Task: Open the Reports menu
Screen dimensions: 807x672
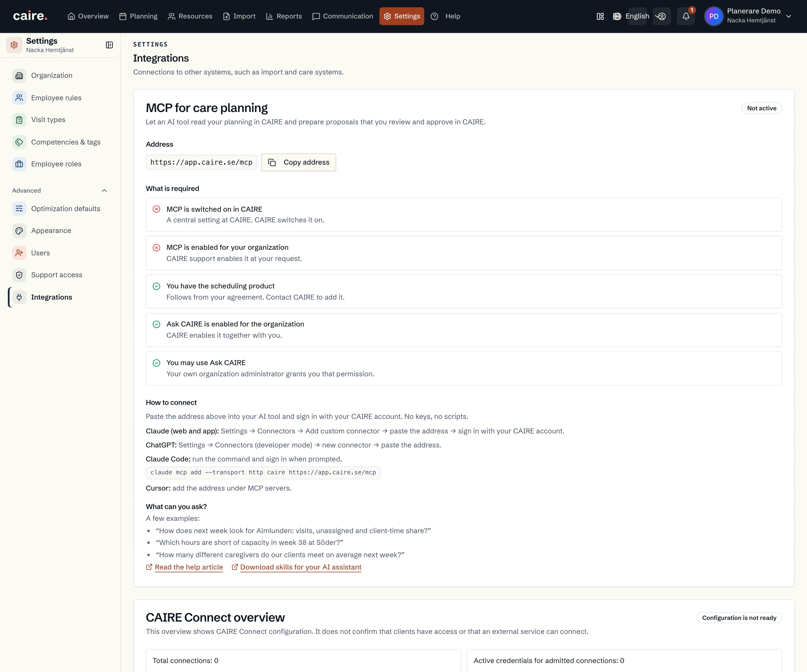Action: tap(284, 16)
